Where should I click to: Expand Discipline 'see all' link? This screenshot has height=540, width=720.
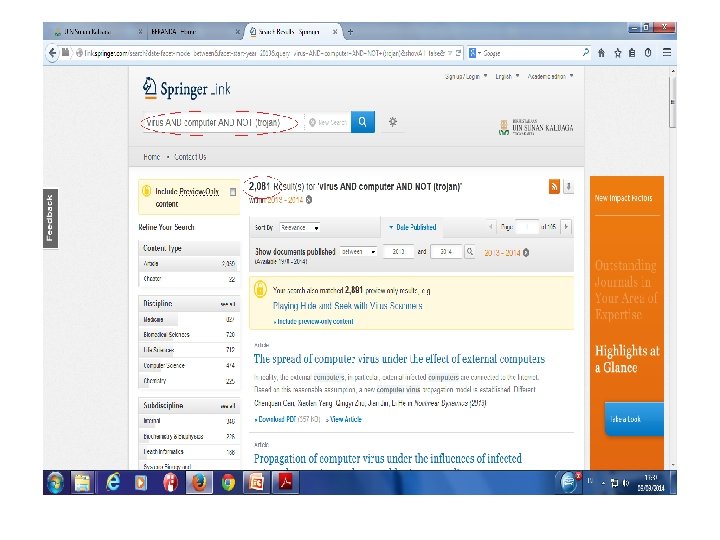(x=228, y=304)
